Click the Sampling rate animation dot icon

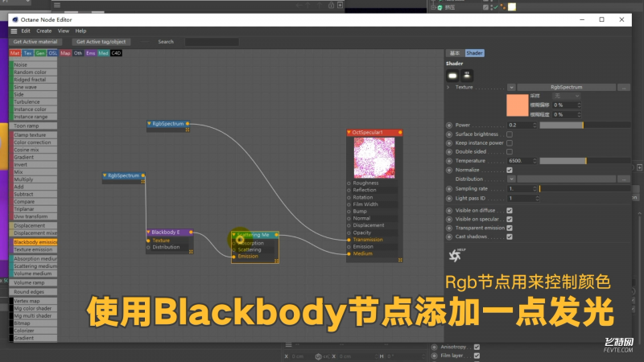tap(449, 189)
